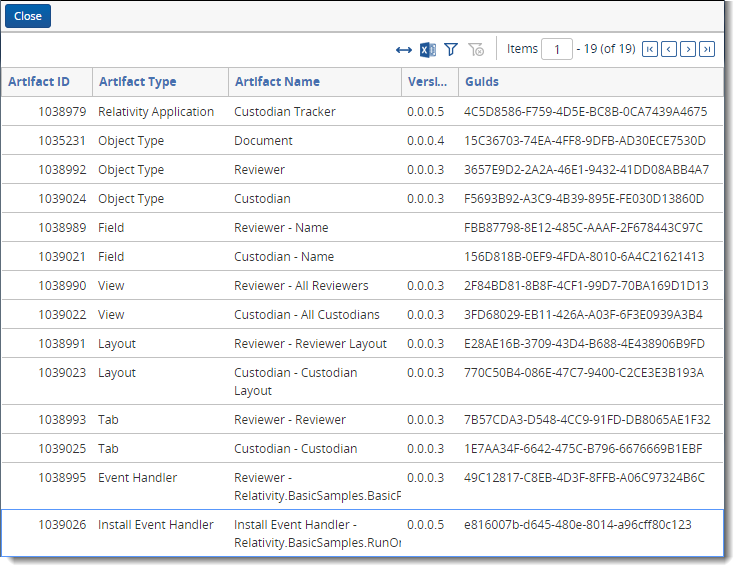The height and width of the screenshot is (572, 740).
Task: Sort by Artifact Type column header
Action: 138,82
